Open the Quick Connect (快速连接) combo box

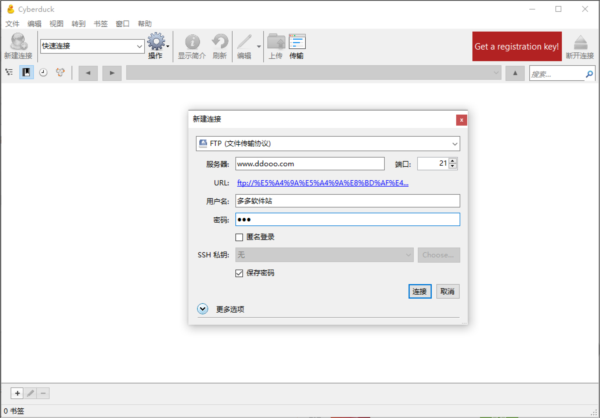click(x=92, y=46)
